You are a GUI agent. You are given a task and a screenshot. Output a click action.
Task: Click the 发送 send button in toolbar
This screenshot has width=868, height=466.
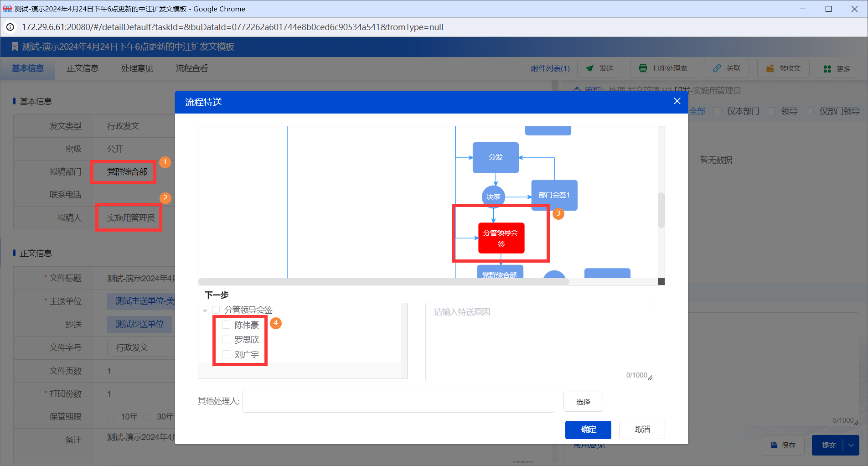pos(599,68)
